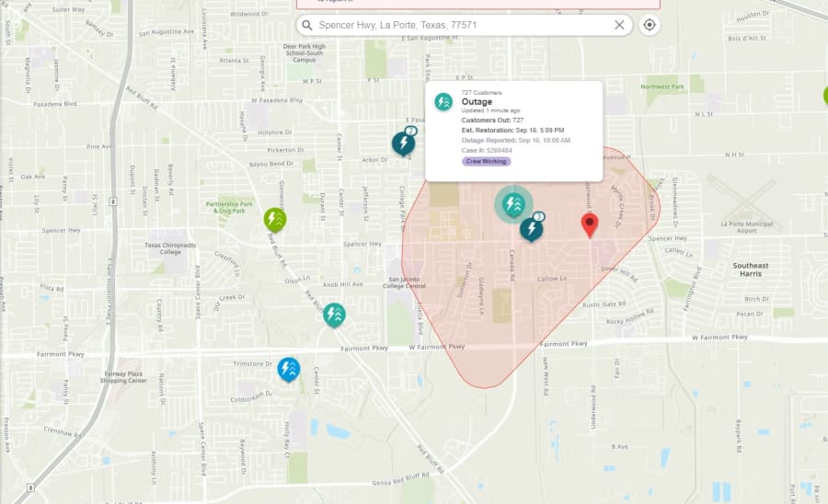This screenshot has width=828, height=504.
Task: Click 'Vista Rd' street label
Action: pos(52,288)
